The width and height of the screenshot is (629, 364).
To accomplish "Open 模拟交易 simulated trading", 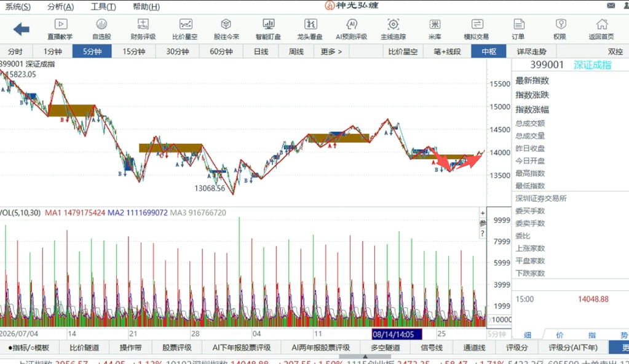I will click(x=477, y=30).
